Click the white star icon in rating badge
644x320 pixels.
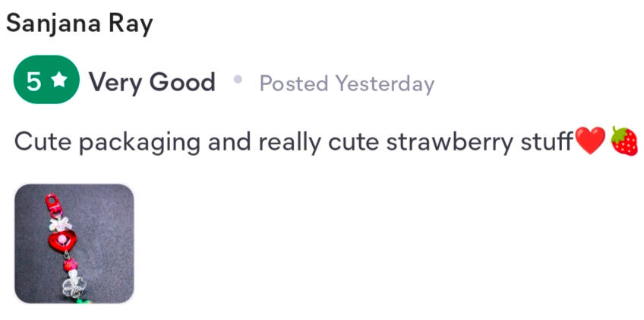60,81
